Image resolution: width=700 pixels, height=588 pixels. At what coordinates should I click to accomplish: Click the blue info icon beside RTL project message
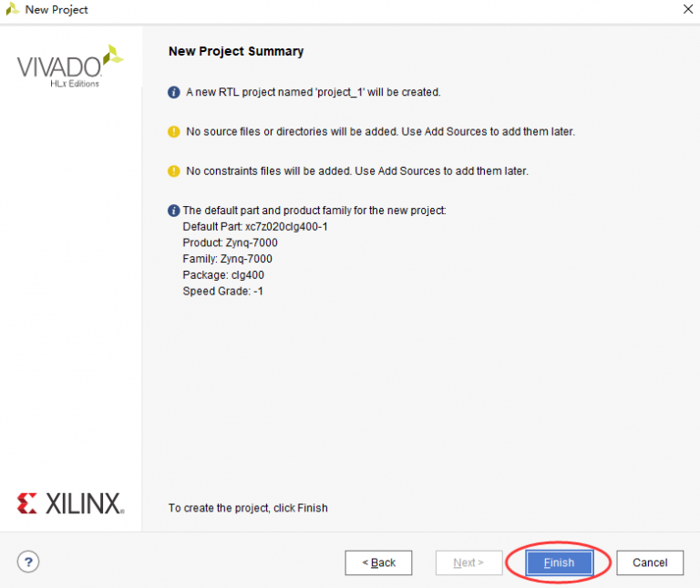click(x=174, y=92)
